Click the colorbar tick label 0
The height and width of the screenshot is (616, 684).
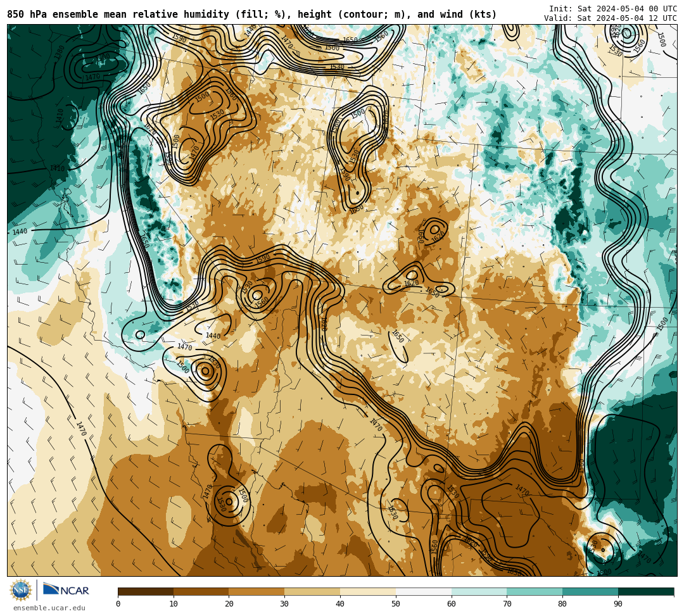pyautogui.click(x=118, y=604)
